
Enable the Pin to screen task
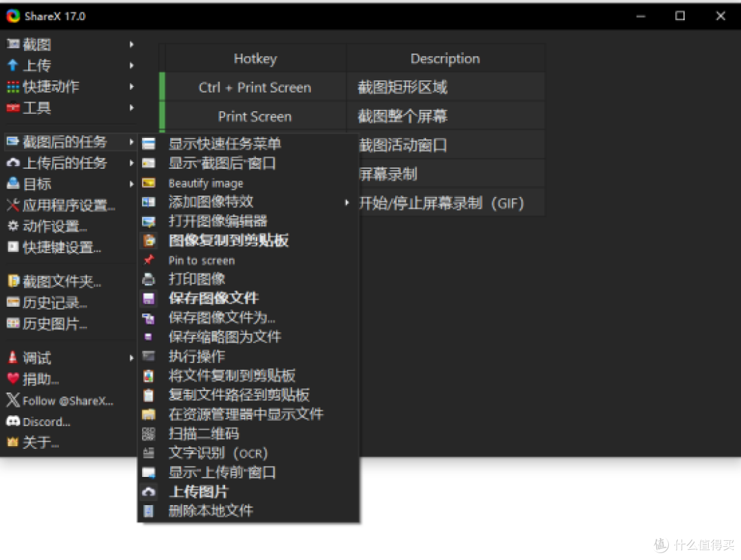coord(250,260)
